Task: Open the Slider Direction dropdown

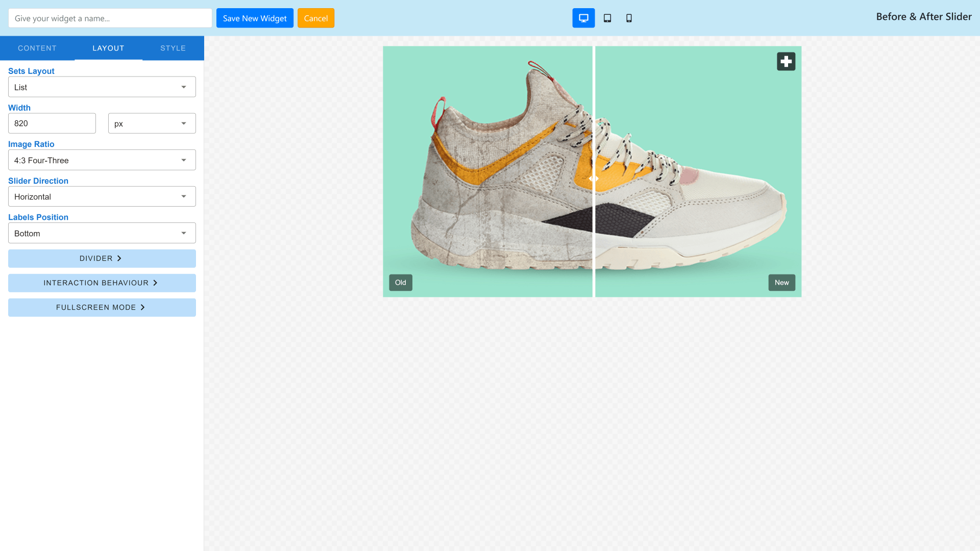Action: pyautogui.click(x=102, y=196)
